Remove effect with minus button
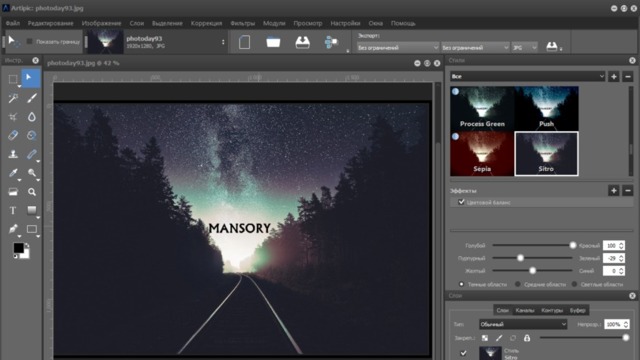This screenshot has height=360, width=640. [628, 190]
